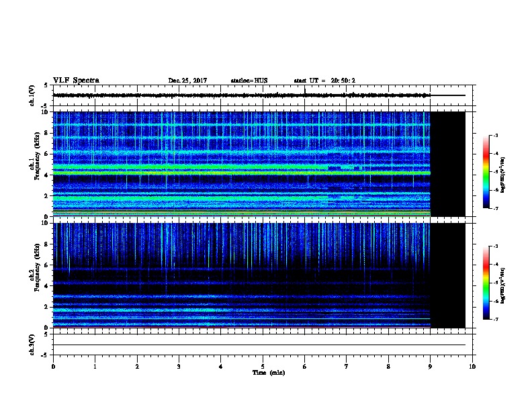This screenshot has width=532, height=411.
Task: Click the "VLF Spectra" plot title
Action: [76, 81]
